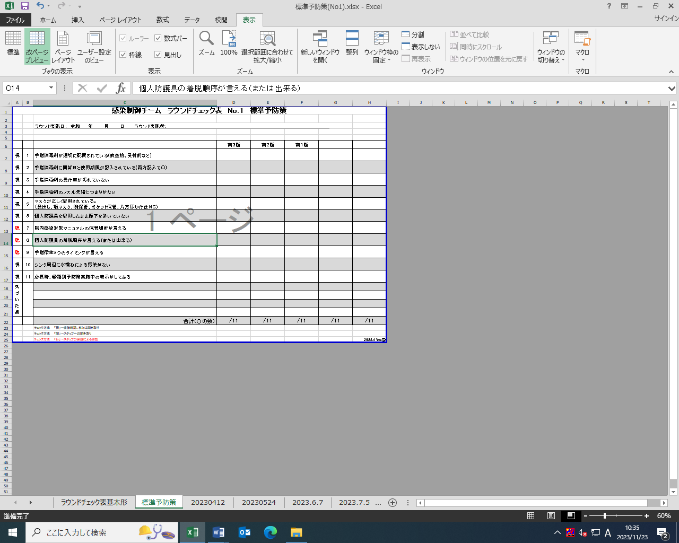Switch to Normal (標準) workbook view

(x=13, y=44)
